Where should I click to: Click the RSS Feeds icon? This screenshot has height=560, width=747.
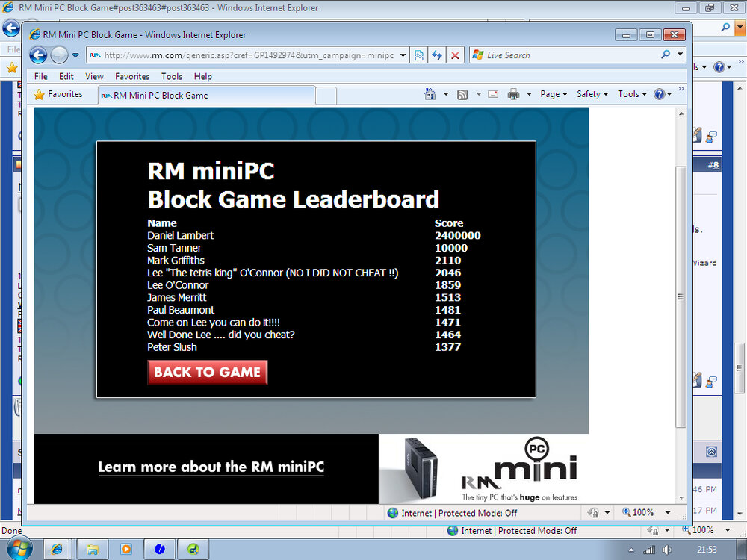pyautogui.click(x=462, y=94)
